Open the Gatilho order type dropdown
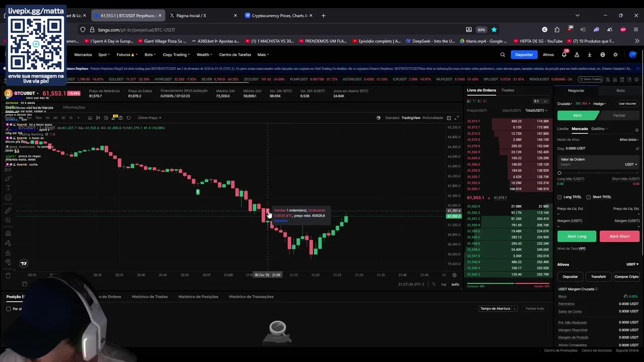Image resolution: width=644 pixels, height=362 pixels. click(x=599, y=129)
